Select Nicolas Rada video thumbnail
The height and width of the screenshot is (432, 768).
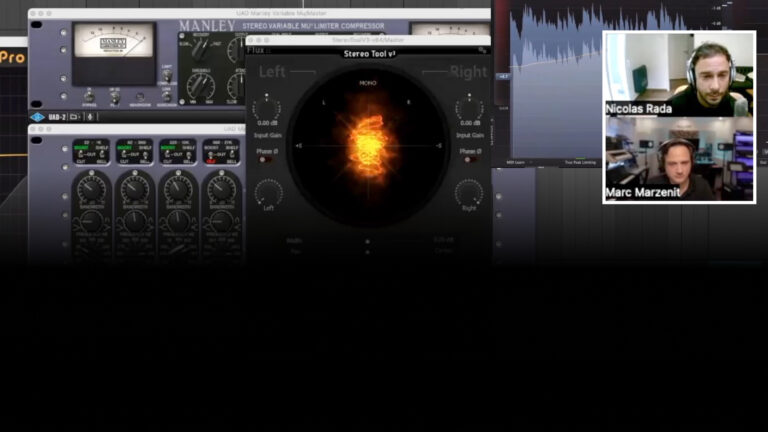coord(679,74)
